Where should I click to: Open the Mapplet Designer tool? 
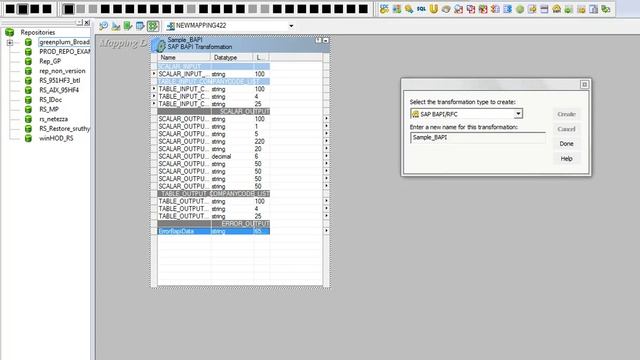pos(140,26)
